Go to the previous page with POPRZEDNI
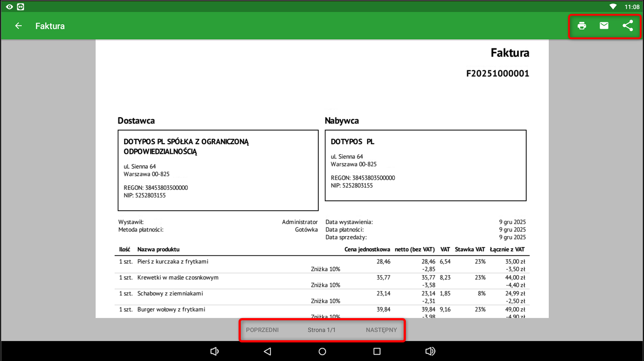 click(262, 330)
